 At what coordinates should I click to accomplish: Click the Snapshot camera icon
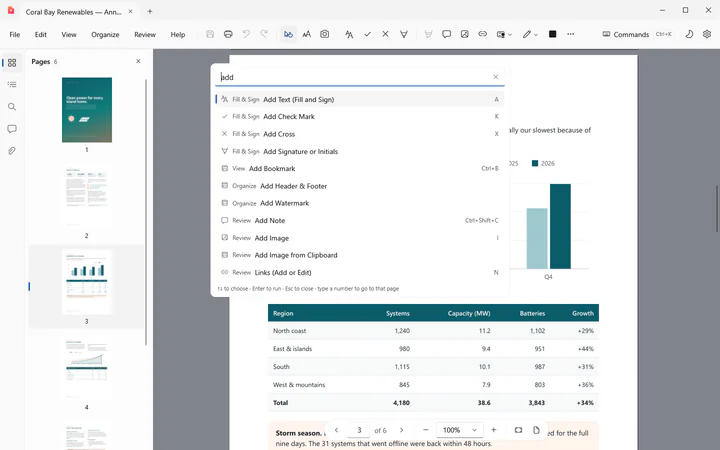(325, 34)
